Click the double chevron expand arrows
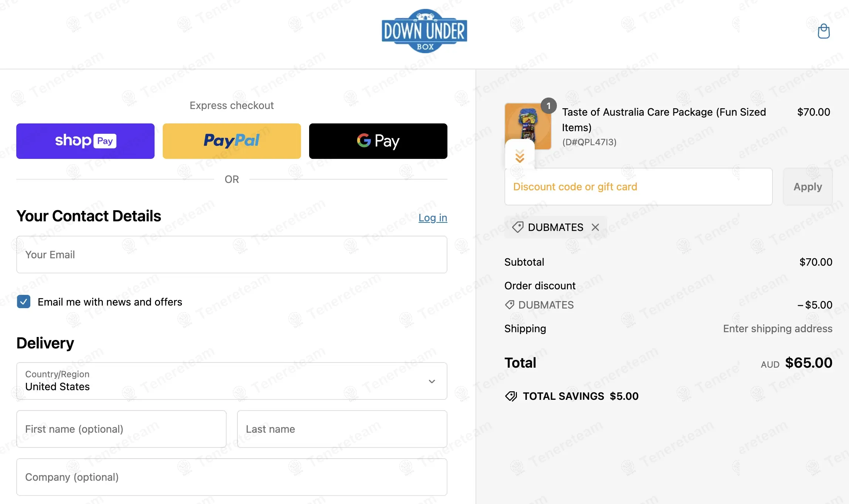The height and width of the screenshot is (504, 849). click(x=520, y=156)
